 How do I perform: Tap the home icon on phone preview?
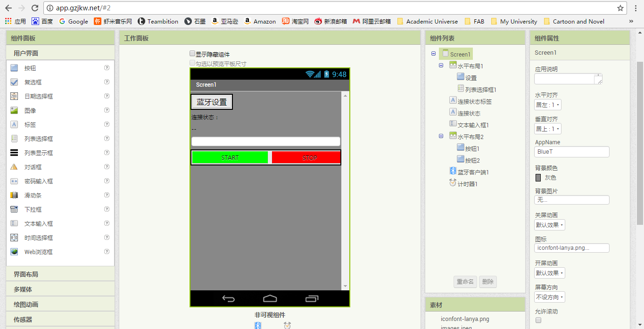[270, 298]
